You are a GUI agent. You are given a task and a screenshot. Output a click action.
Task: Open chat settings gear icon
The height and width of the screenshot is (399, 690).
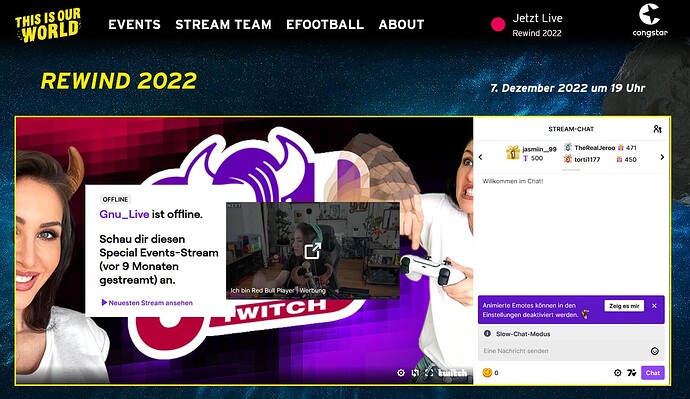pos(618,373)
